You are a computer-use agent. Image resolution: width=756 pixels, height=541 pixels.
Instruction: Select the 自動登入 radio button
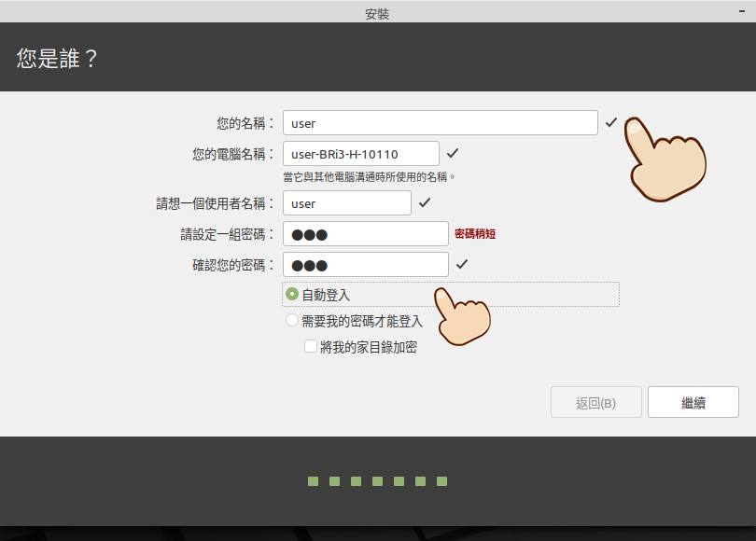[292, 294]
